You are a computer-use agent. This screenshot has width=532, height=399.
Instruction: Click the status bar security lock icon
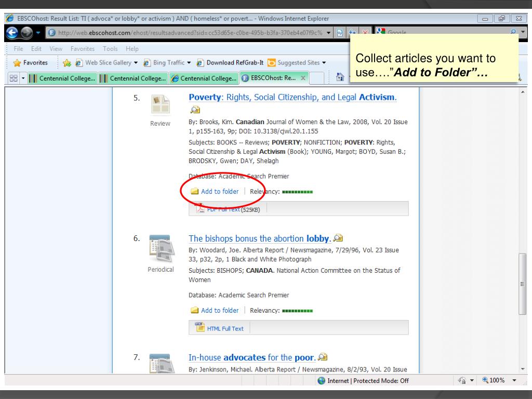coord(462,380)
